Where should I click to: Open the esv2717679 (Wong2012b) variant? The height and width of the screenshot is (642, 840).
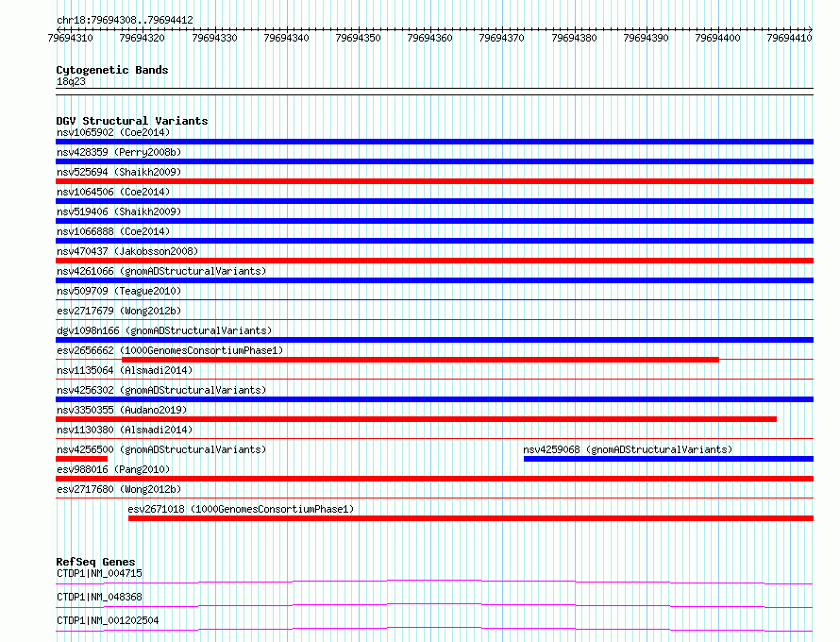119,311
